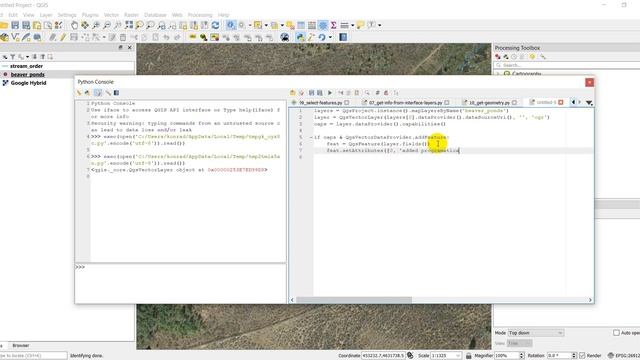Click the Coordinate input field

tap(383, 356)
